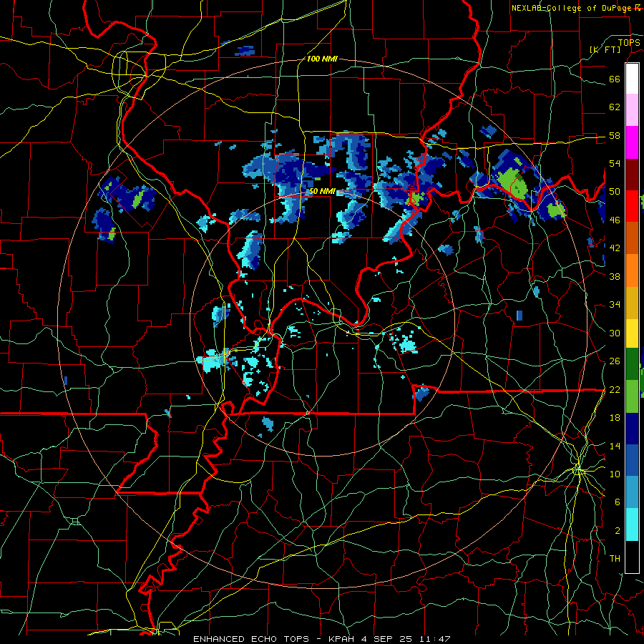The height and width of the screenshot is (644, 644).
Task: Click the navy blue legend swatch
Action: click(632, 429)
